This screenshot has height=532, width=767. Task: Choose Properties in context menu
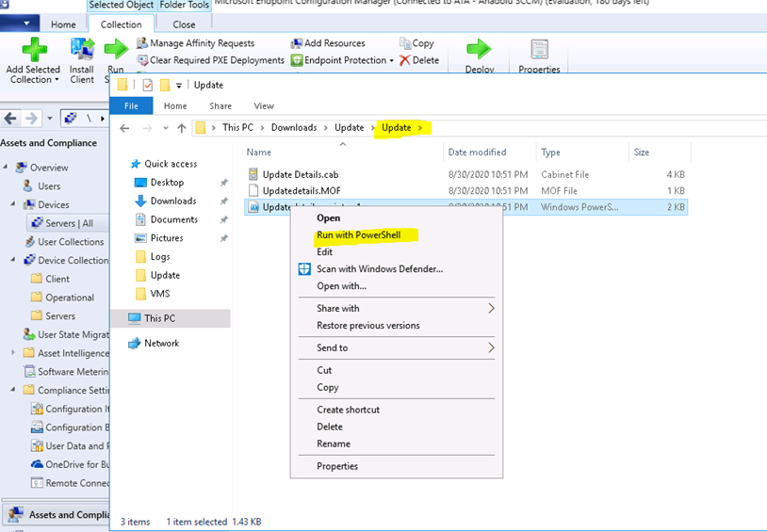337,466
